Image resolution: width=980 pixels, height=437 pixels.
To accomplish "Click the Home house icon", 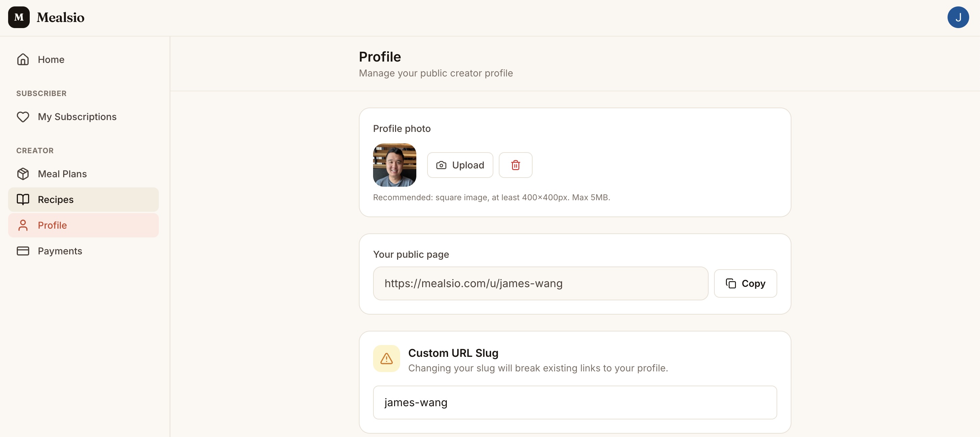I will (x=23, y=60).
